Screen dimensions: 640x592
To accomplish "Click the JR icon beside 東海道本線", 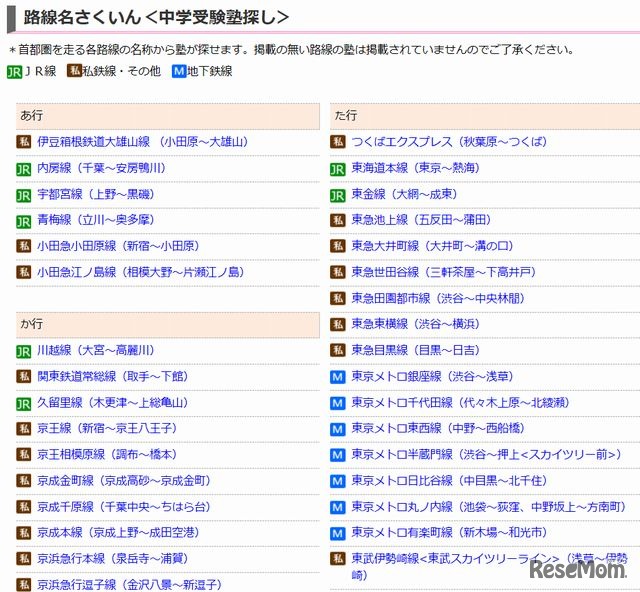I will (x=338, y=168).
